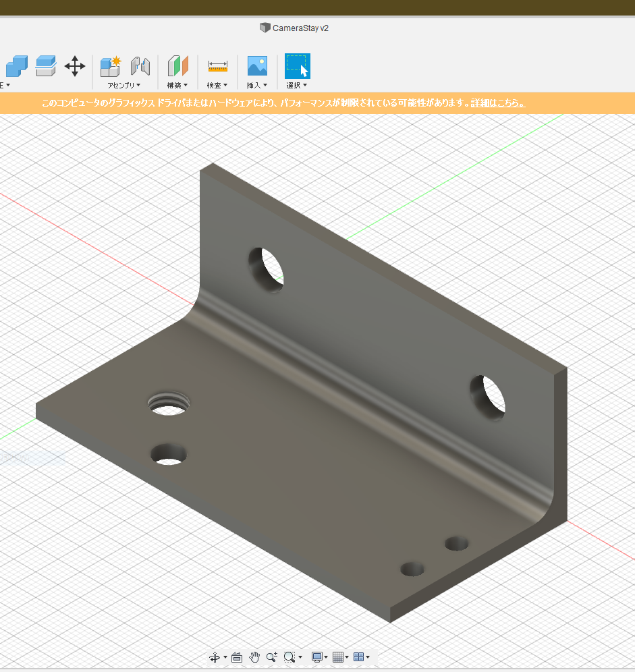Activate the Pan hand tool

click(254, 657)
